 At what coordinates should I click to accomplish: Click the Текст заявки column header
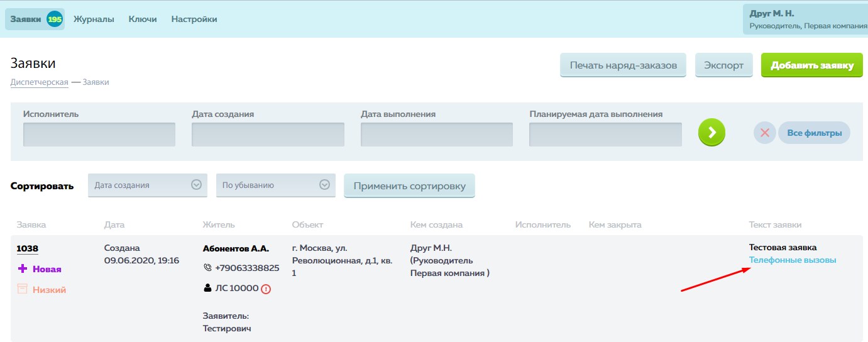point(775,224)
